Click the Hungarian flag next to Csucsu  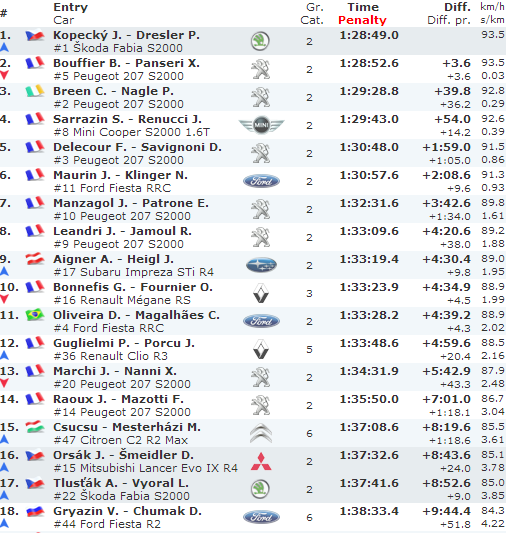[x=35, y=427]
